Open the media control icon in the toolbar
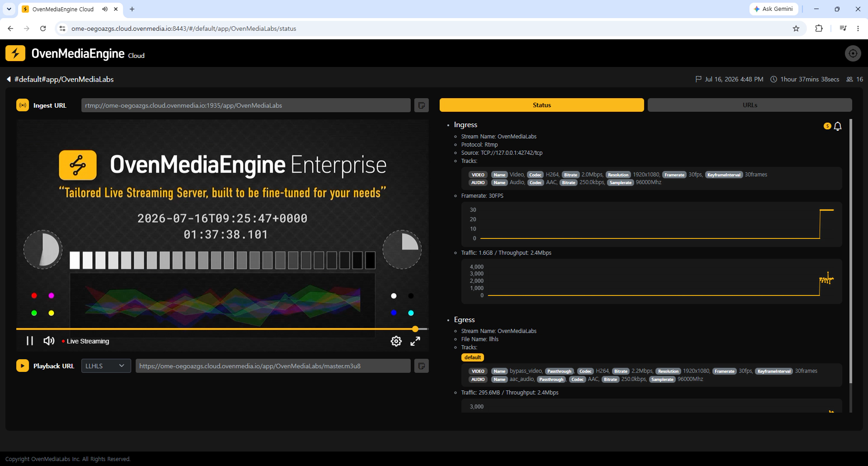868x466 pixels. pyautogui.click(x=843, y=29)
